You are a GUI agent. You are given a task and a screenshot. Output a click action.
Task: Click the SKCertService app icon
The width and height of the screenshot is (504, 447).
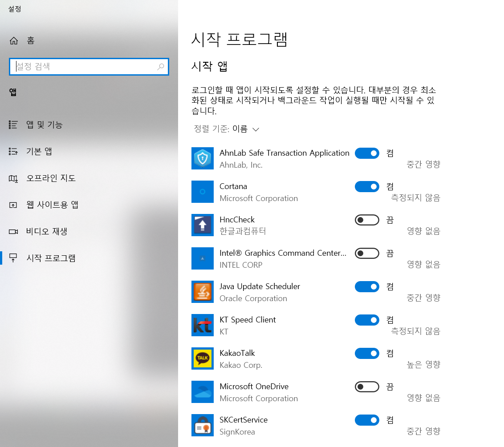coord(203,426)
